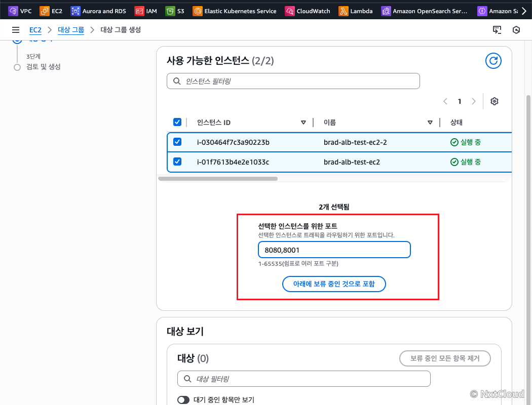The height and width of the screenshot is (405, 532).
Task: Show more favorites bar services arrow
Action: coord(524,11)
